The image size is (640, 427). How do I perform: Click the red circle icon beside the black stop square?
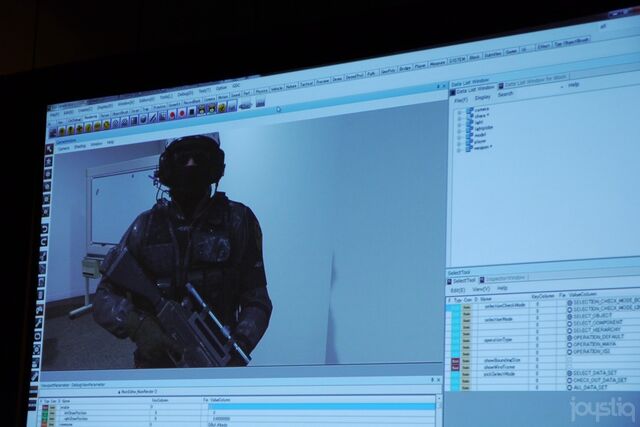(x=182, y=113)
